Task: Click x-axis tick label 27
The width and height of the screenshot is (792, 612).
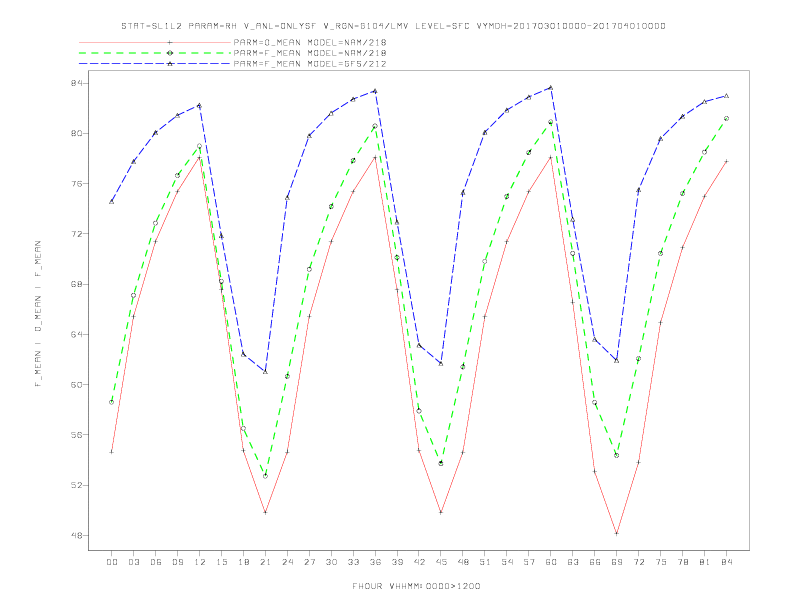Action: tap(309, 562)
